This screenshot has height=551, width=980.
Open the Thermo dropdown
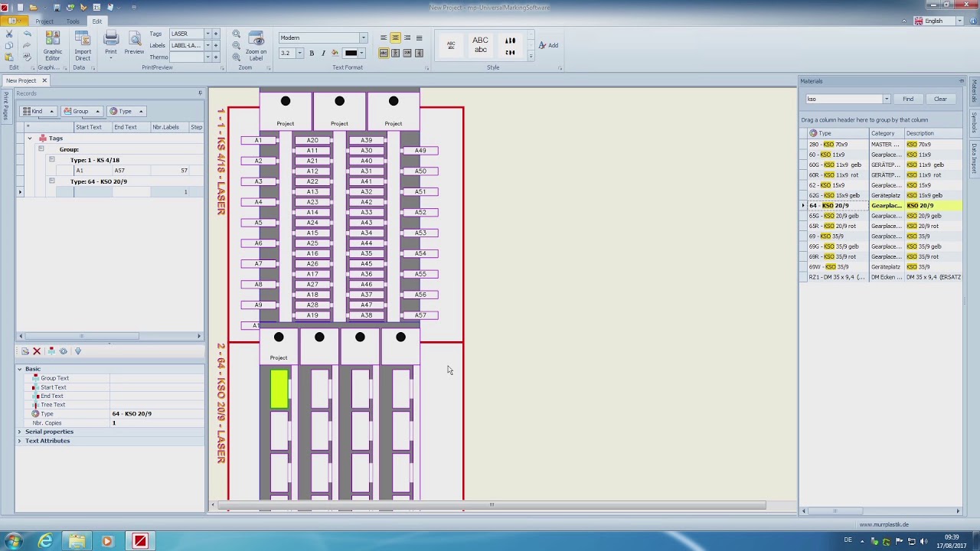[x=209, y=57]
